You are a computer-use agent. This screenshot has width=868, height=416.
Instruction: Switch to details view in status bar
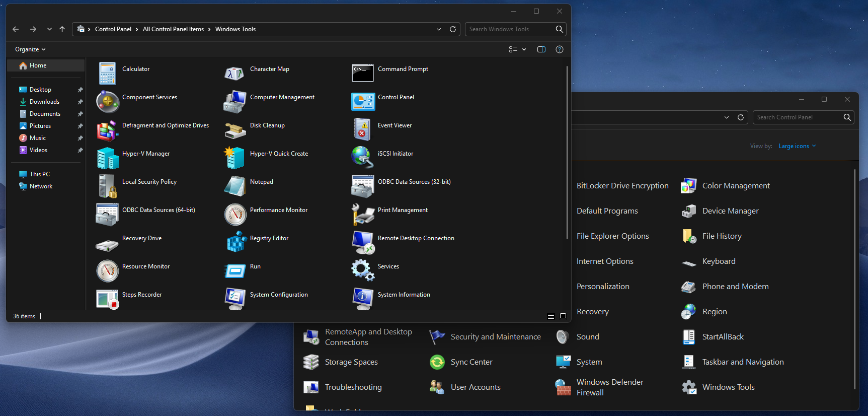click(x=551, y=316)
